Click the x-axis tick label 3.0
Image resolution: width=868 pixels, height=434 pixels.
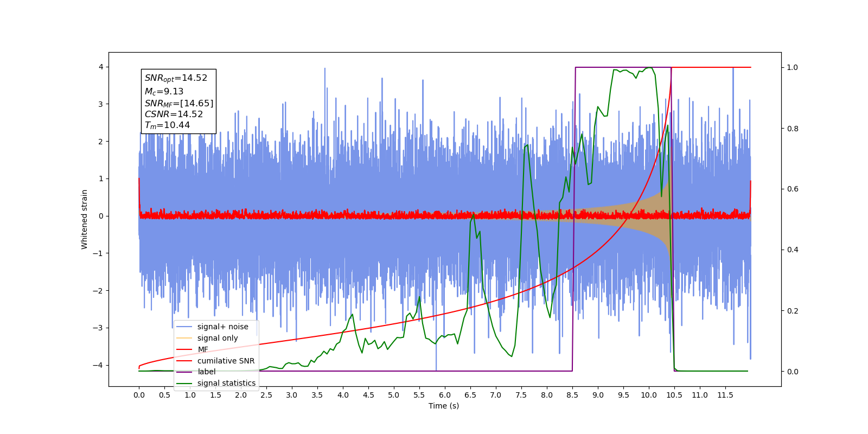click(292, 395)
